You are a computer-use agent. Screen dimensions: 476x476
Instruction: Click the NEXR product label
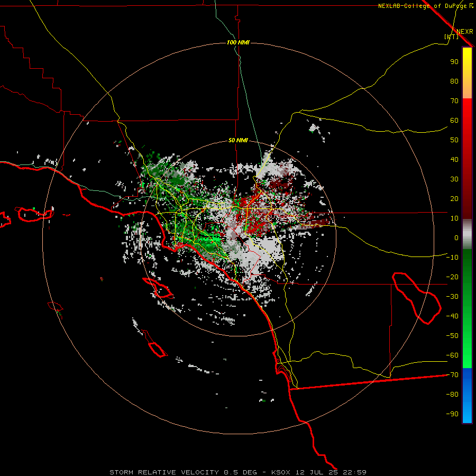[464, 32]
